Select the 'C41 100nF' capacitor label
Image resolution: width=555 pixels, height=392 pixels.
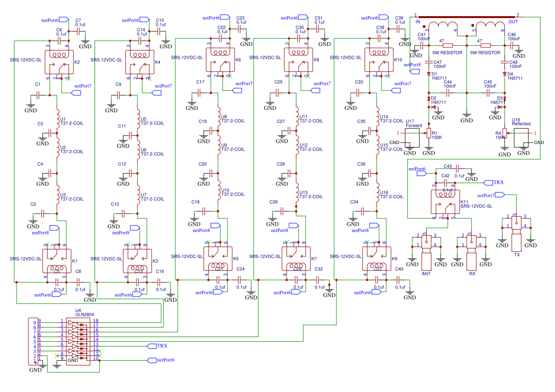(424, 37)
